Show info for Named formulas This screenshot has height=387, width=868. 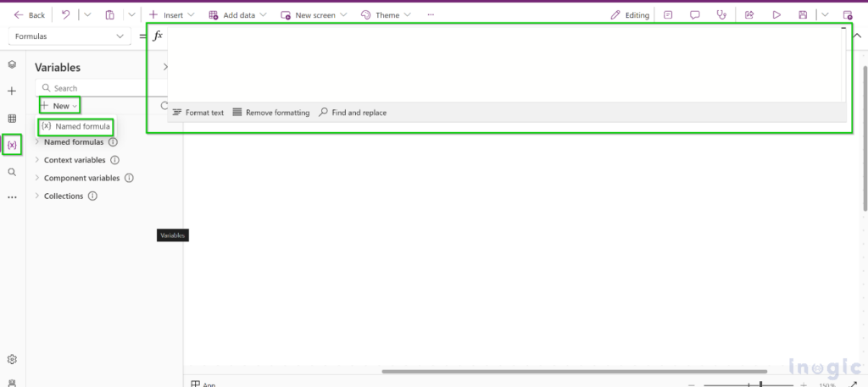113,142
